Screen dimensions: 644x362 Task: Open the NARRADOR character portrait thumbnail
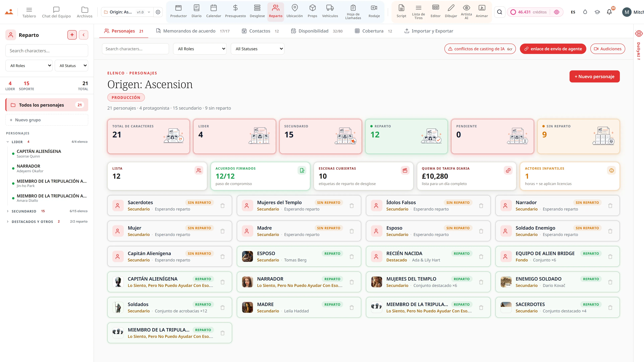click(x=247, y=282)
